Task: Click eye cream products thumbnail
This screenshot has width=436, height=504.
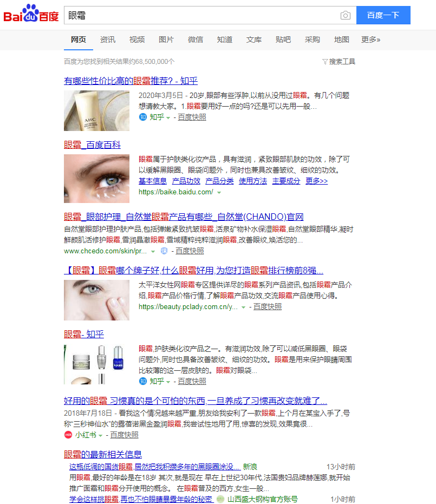Action: click(x=97, y=364)
